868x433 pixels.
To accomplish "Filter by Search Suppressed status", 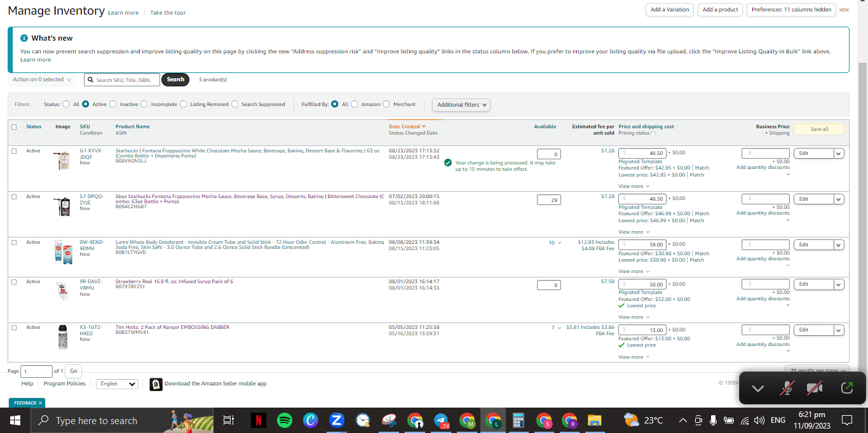I will pyautogui.click(x=235, y=104).
